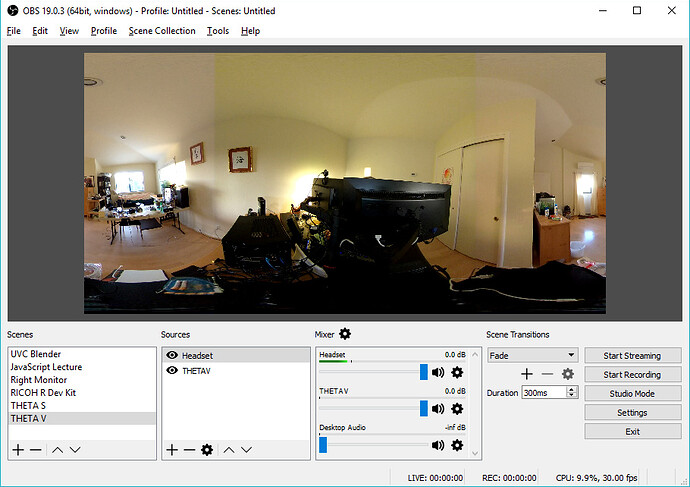690x487 pixels.
Task: Open source properties gear icon
Action: pos(207,450)
